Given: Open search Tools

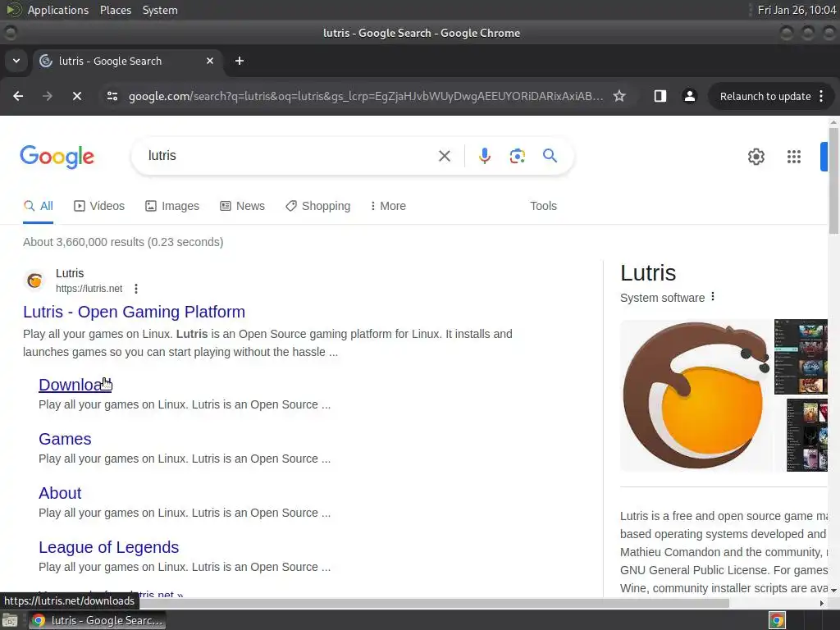Looking at the screenshot, I should tap(543, 206).
